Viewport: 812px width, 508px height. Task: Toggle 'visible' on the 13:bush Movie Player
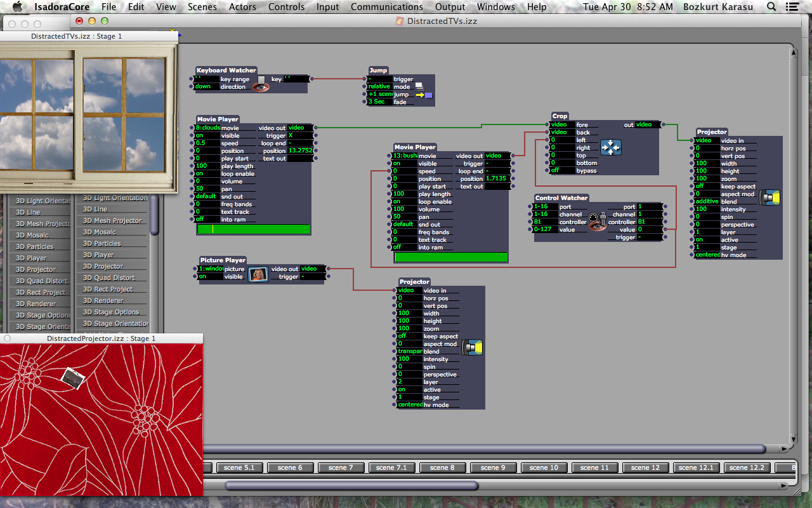click(x=405, y=163)
